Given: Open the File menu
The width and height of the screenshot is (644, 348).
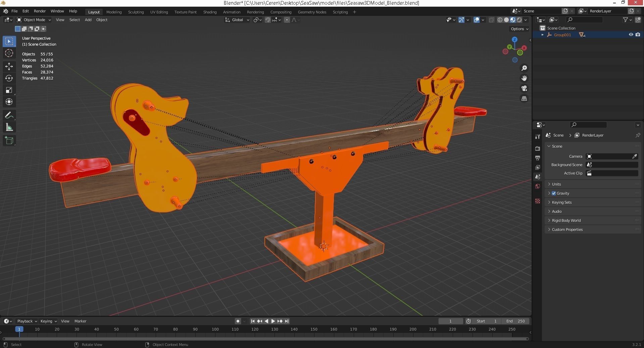Looking at the screenshot, I should tap(14, 11).
